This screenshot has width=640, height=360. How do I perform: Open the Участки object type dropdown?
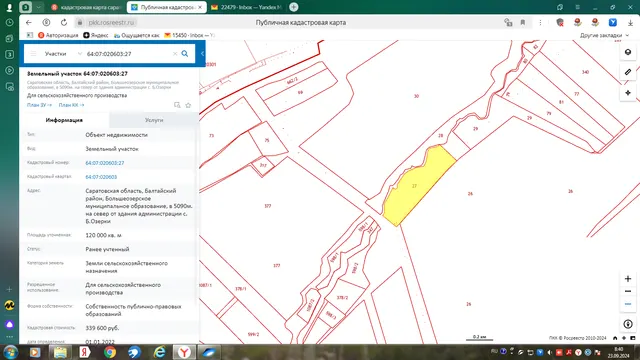[x=63, y=53]
